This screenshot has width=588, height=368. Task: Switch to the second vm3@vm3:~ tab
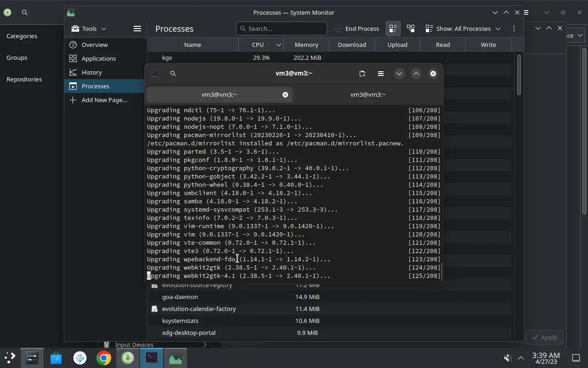[368, 94]
